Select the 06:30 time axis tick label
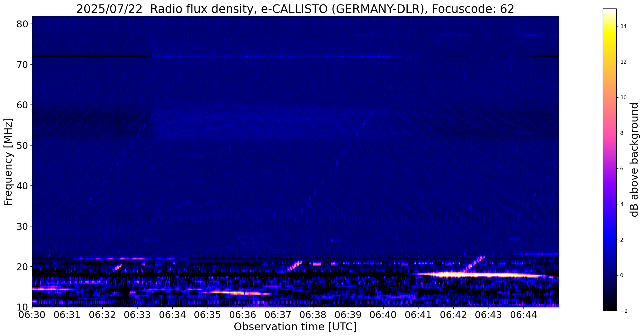This screenshot has height=336, width=644. pos(32,315)
